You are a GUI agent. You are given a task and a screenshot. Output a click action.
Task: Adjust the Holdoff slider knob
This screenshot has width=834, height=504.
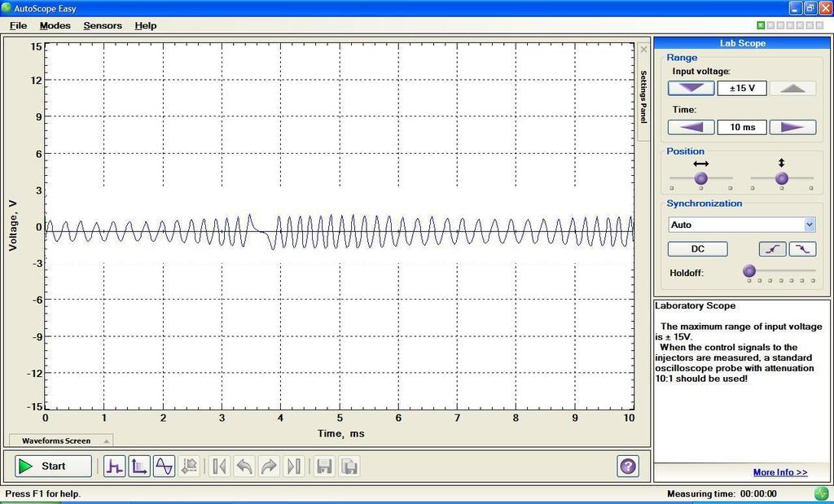pyautogui.click(x=749, y=271)
